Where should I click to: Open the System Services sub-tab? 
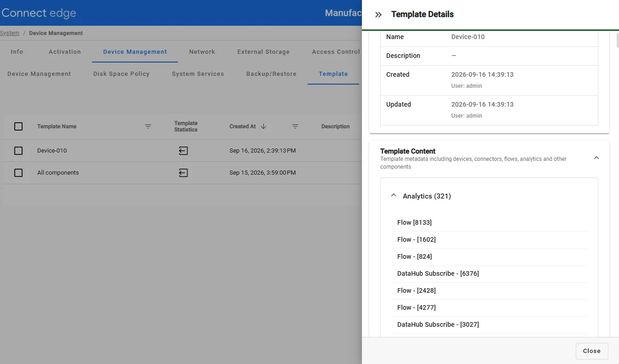tap(198, 74)
